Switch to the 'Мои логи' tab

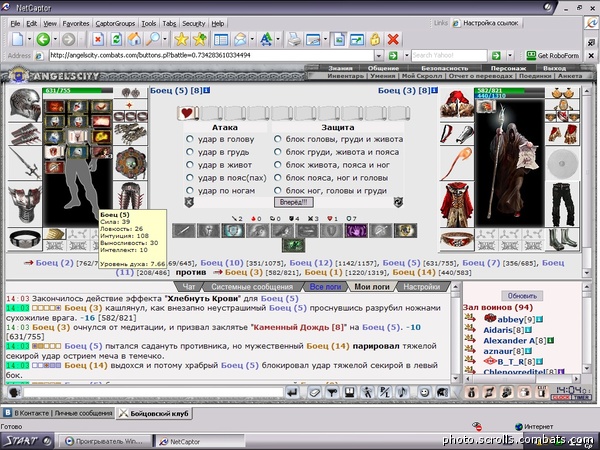coord(371,286)
